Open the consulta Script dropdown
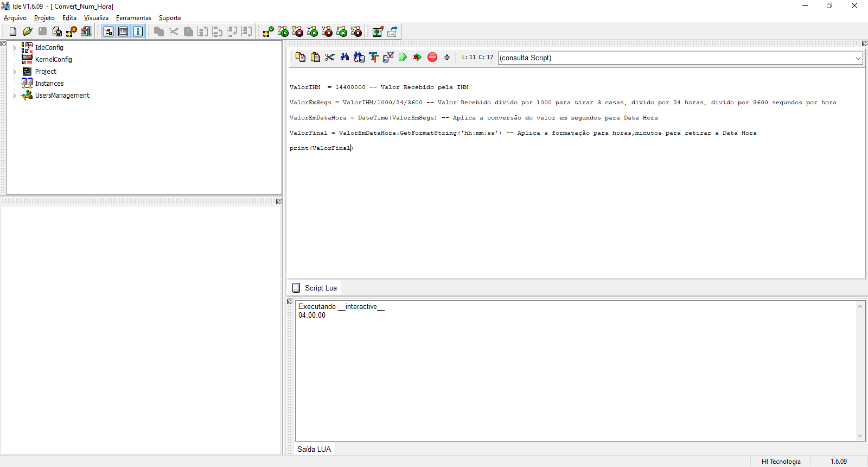The height and width of the screenshot is (467, 868). coord(858,58)
